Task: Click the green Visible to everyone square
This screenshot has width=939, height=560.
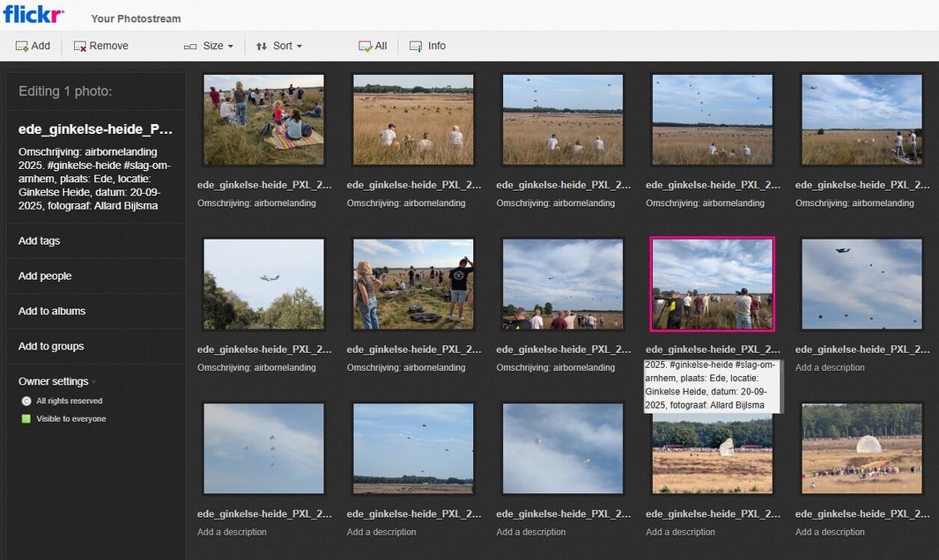Action: click(x=26, y=419)
